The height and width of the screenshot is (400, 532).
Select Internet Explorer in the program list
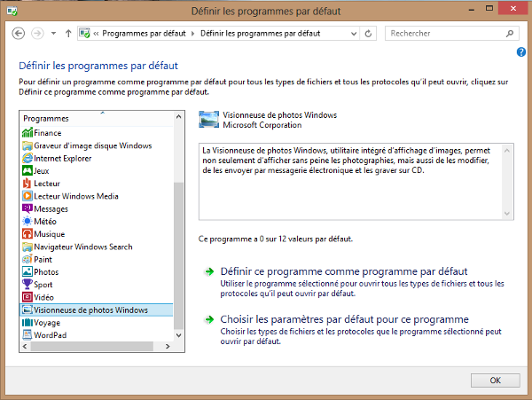click(x=62, y=159)
